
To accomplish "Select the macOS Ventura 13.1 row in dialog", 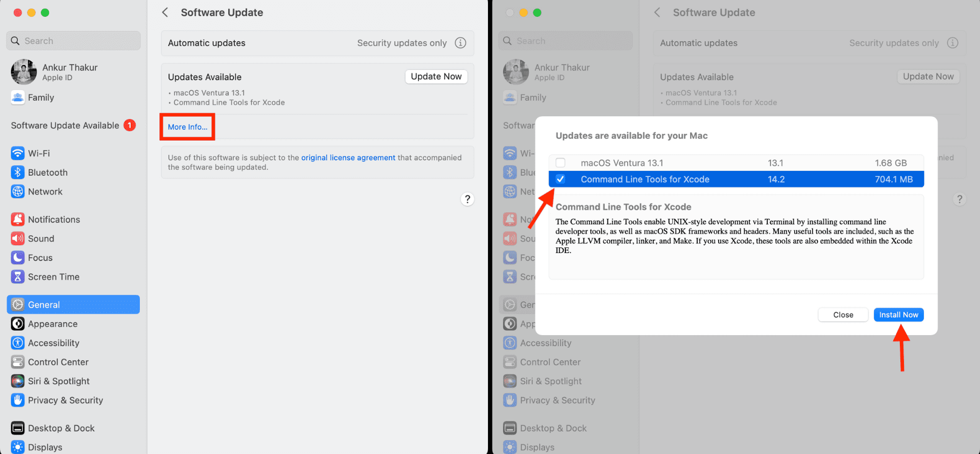I will (736, 163).
